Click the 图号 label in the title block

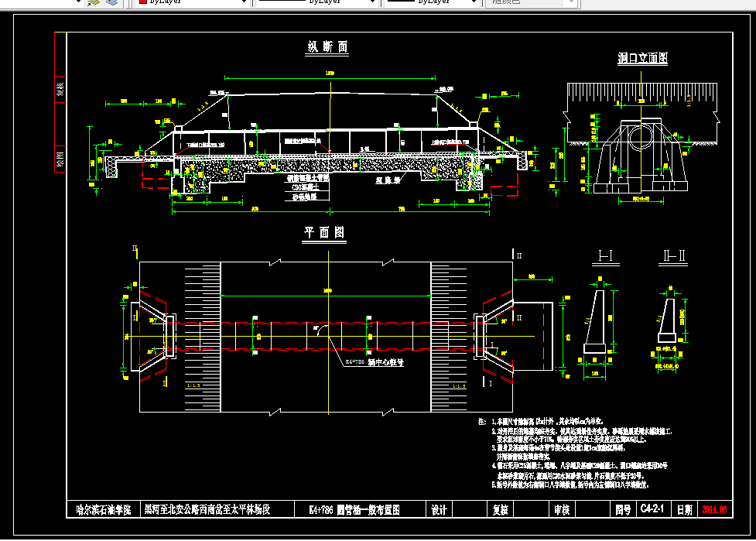623,510
